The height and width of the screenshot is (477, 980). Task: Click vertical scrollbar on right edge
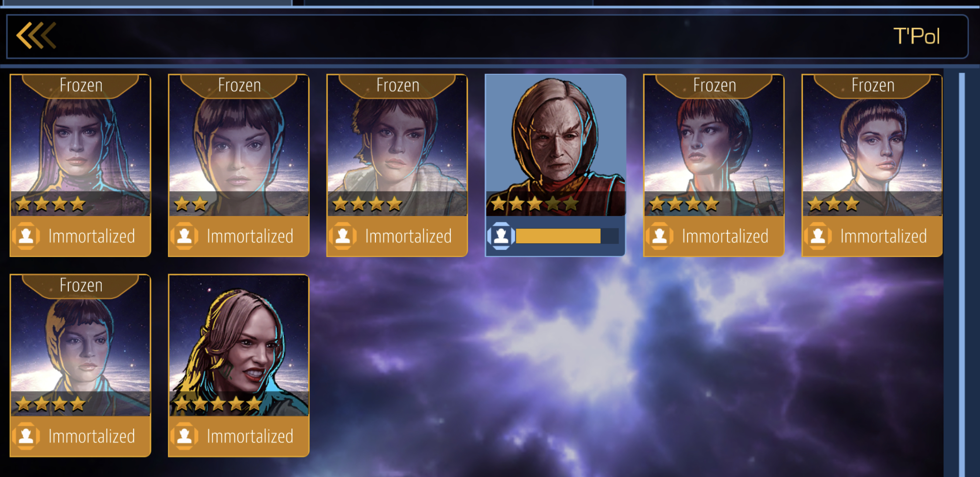click(961, 273)
